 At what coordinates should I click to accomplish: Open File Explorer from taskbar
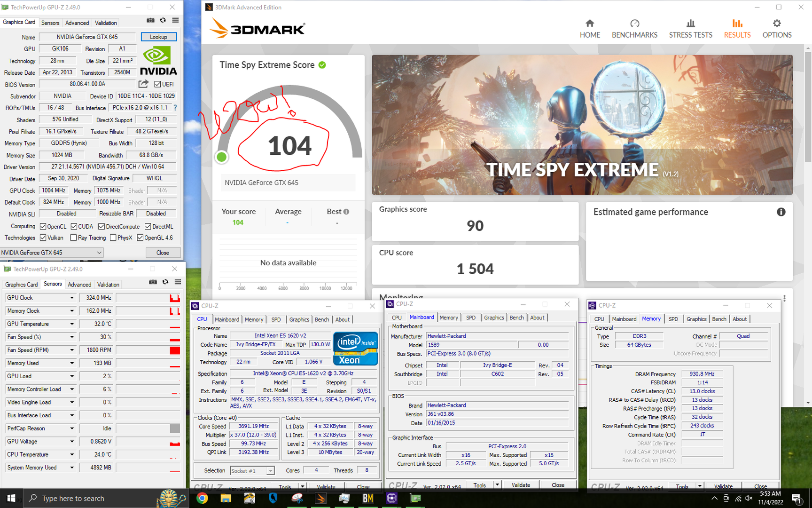tap(226, 498)
